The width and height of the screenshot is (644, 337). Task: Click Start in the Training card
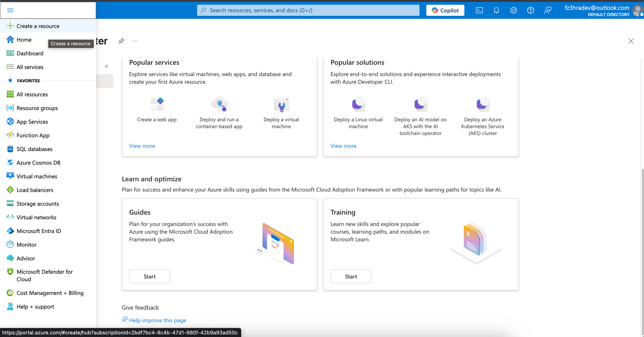tap(351, 276)
